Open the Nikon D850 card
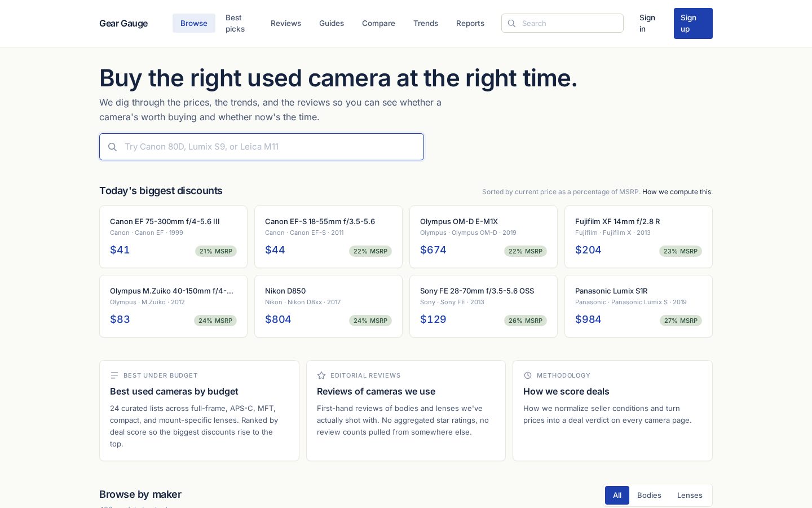 [328, 306]
